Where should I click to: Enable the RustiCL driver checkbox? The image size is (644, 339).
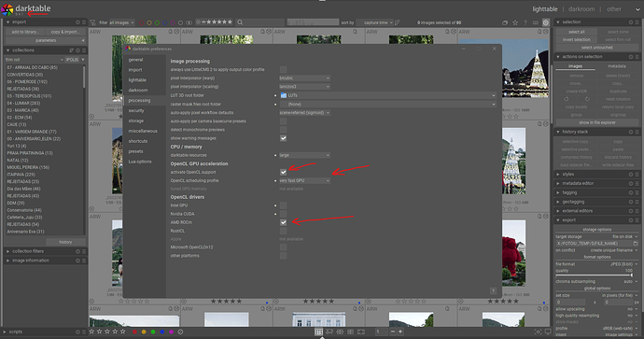pyautogui.click(x=284, y=231)
